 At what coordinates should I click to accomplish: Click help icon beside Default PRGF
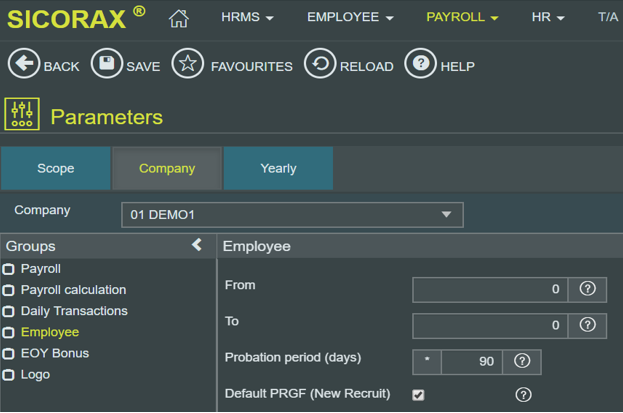[522, 394]
